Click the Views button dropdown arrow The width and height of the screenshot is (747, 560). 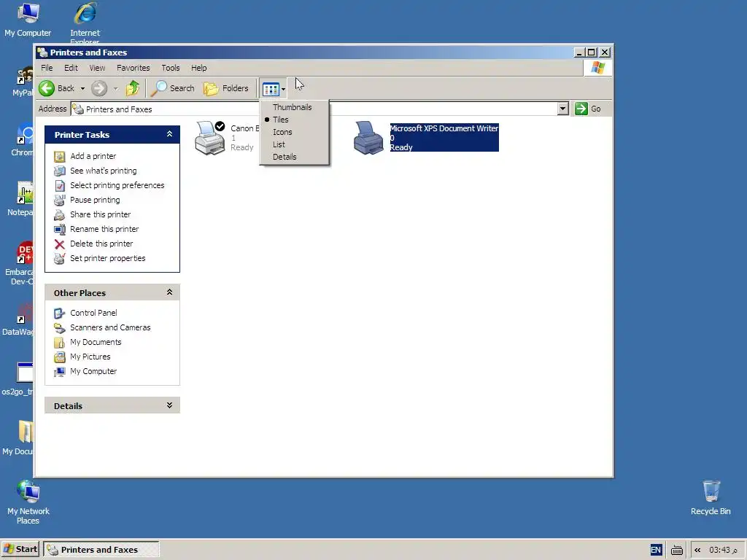283,89
